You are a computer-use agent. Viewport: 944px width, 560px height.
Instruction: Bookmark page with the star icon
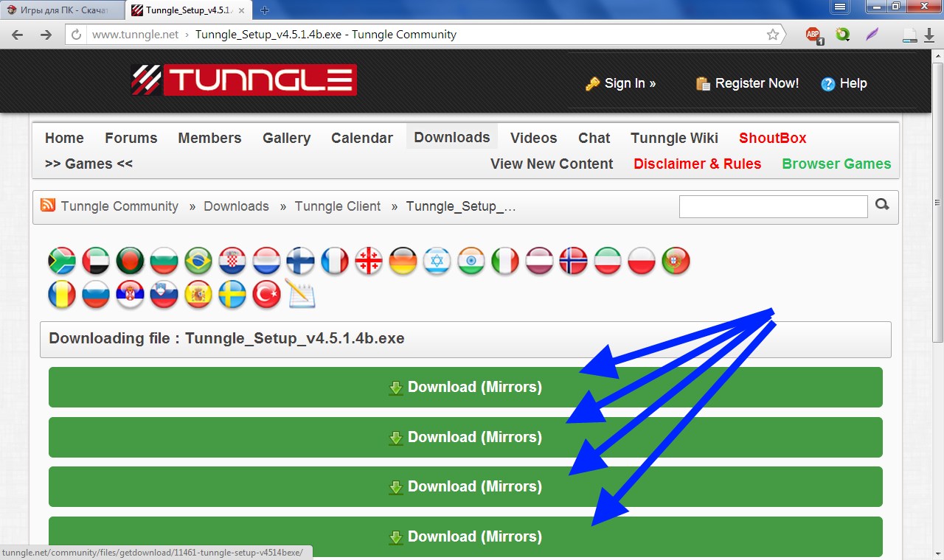tap(772, 35)
